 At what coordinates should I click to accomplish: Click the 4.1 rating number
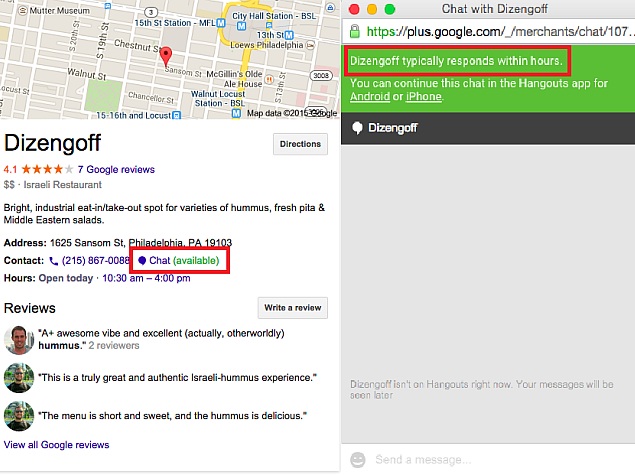pyautogui.click(x=10, y=169)
